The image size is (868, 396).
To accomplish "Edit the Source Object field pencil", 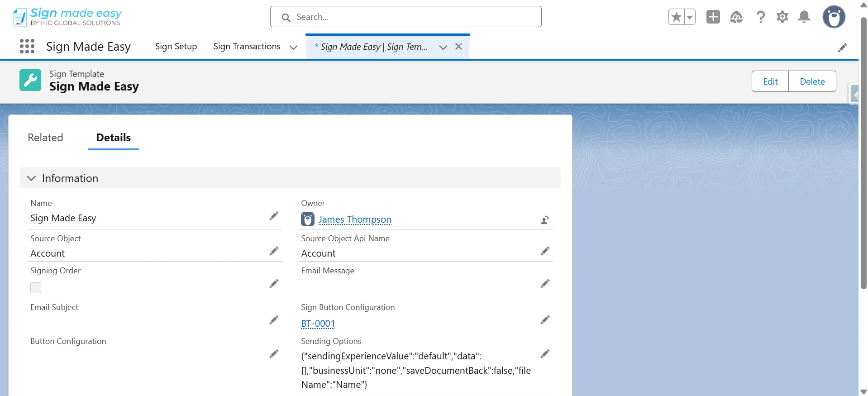I will [x=274, y=251].
